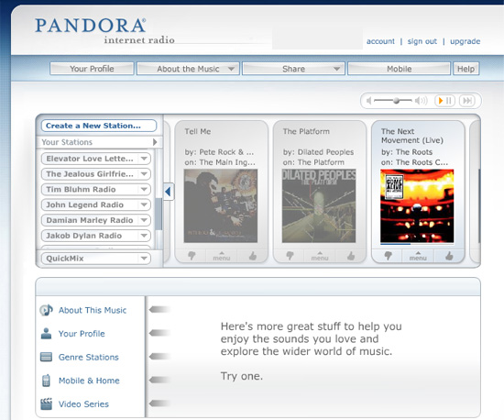This screenshot has height=420, width=504.
Task: Open QuickMix dropdown arrow
Action: (144, 258)
